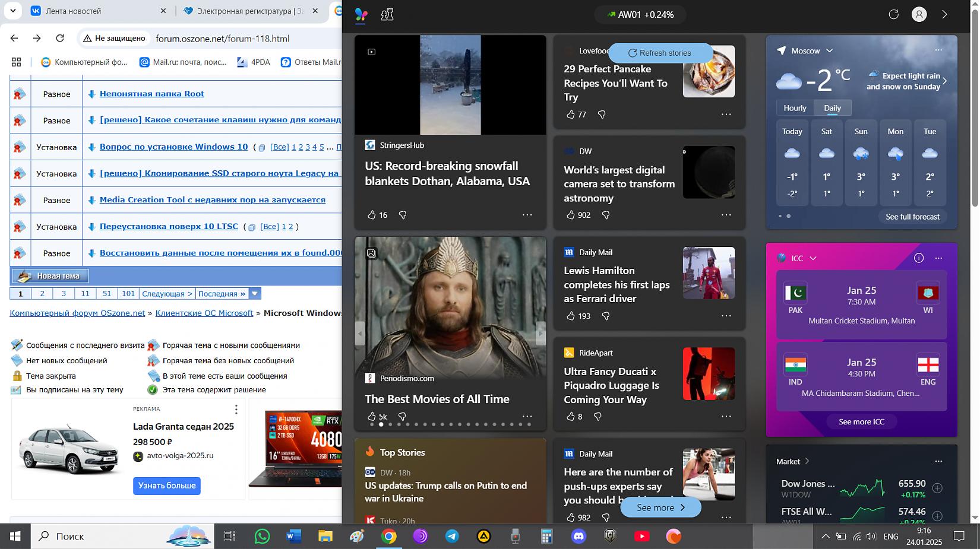Expand the Market section chevron
Image resolution: width=980 pixels, height=549 pixels.
pyautogui.click(x=807, y=461)
